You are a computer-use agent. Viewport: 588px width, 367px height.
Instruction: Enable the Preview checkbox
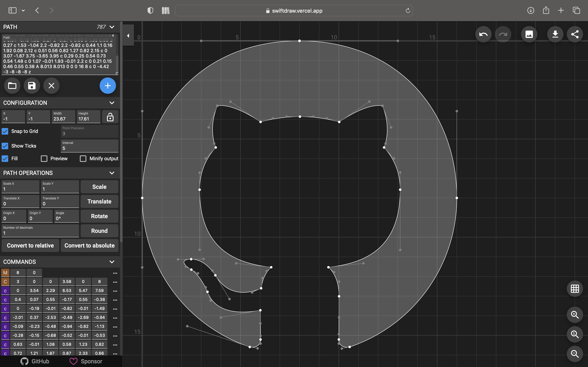pos(44,158)
